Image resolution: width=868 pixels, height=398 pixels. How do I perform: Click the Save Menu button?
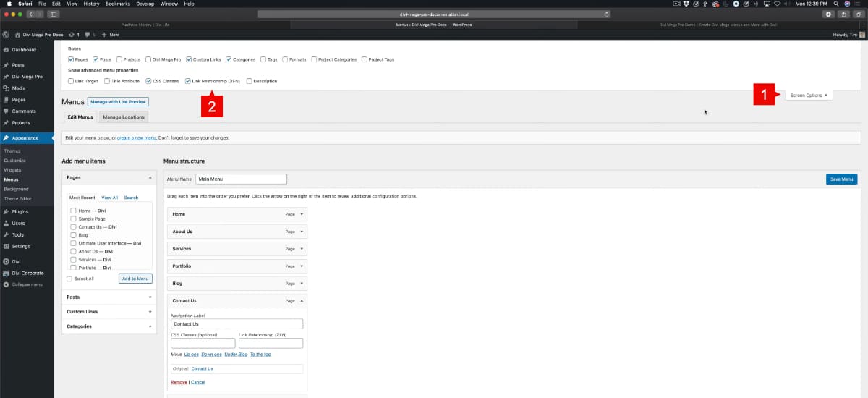[x=841, y=179]
